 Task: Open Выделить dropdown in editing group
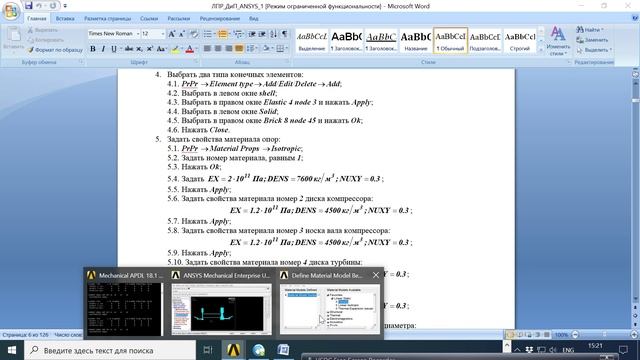point(594,50)
